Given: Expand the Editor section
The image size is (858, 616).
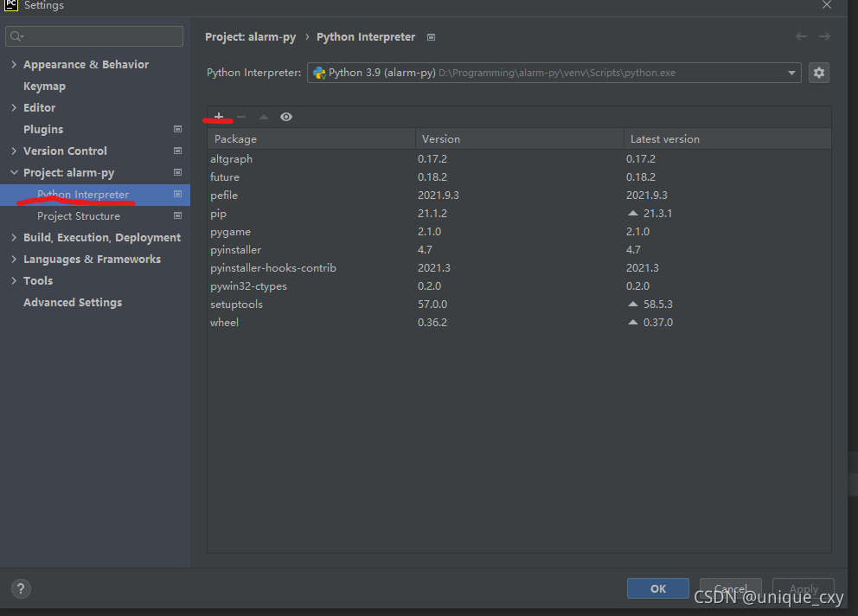Looking at the screenshot, I should (x=14, y=107).
